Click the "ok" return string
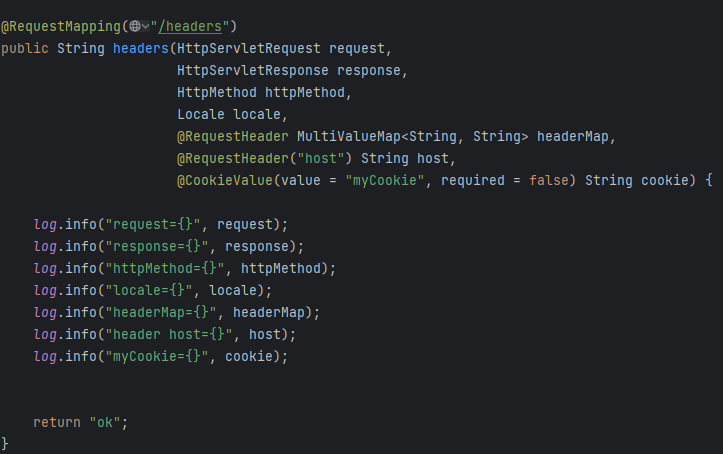Screen dimensions: 723x454 click(105, 423)
